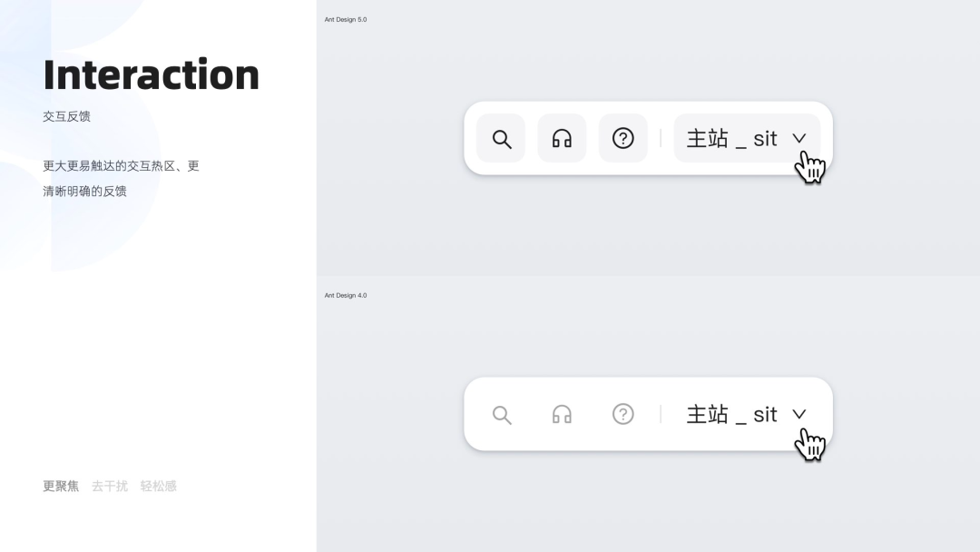The image size is (980, 552).
Task: Open the 主站 _ sit selector in upper bar
Action: point(731,138)
